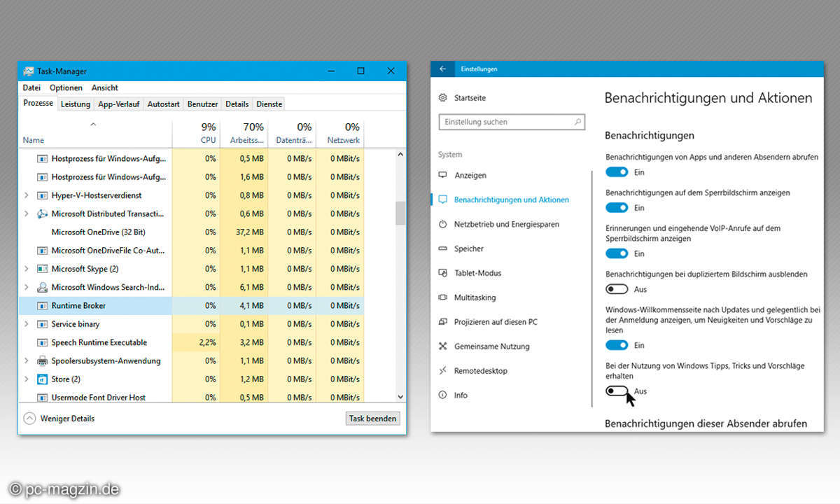Expand the Hyper-V-Hostserverdienst process group
This screenshot has width=840, height=504.
27,195
